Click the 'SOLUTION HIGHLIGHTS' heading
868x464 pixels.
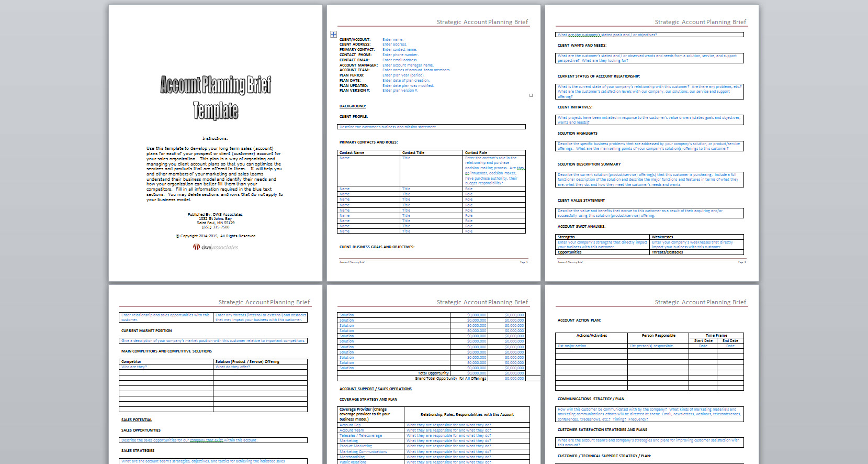(578, 134)
